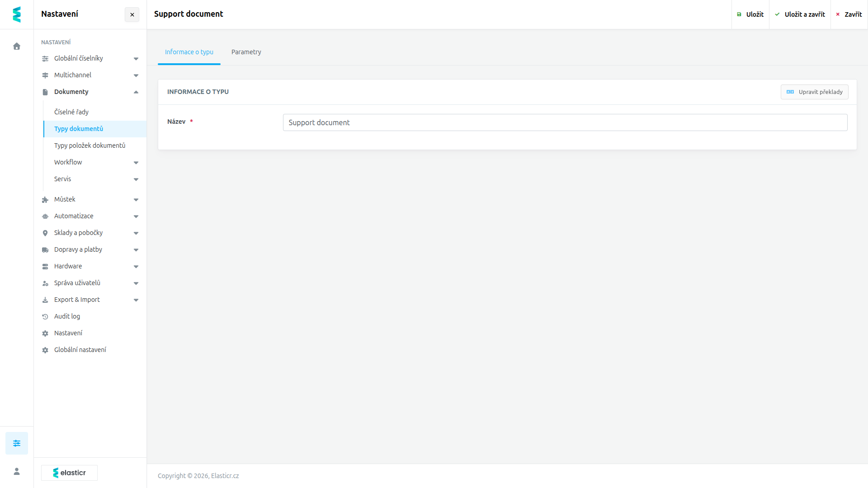Viewport: 868px width, 488px height.
Task: Click Upravit překlady button
Action: pyautogui.click(x=814, y=92)
